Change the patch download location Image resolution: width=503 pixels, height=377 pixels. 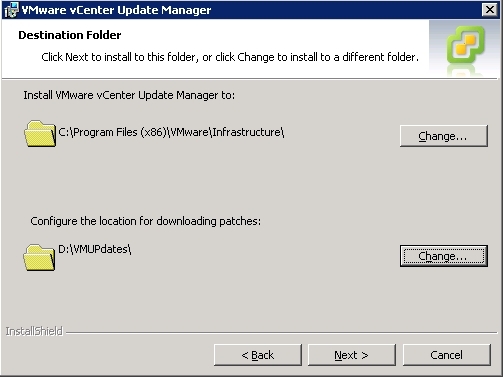(x=444, y=256)
